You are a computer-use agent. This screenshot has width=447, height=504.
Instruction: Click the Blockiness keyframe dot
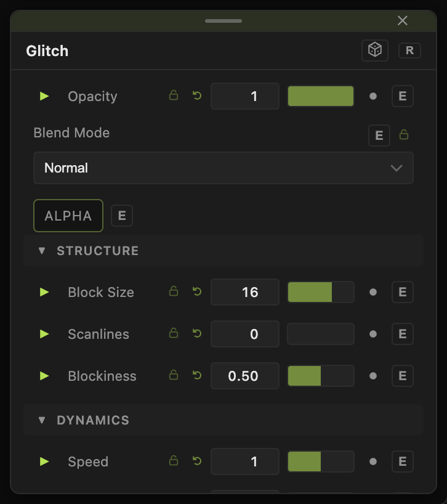[373, 376]
